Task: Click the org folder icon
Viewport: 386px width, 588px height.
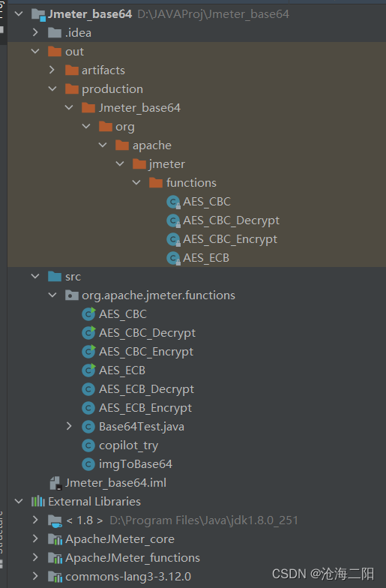Action: (x=105, y=126)
